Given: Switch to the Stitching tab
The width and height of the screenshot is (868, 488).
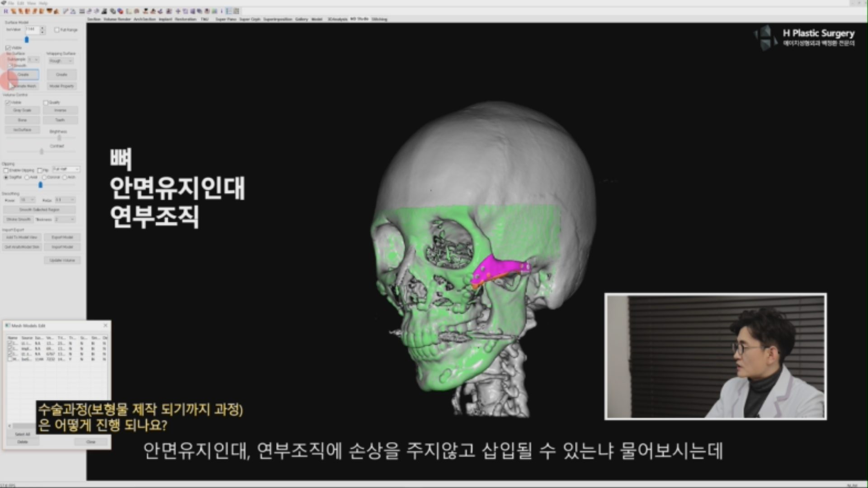Looking at the screenshot, I should [379, 19].
